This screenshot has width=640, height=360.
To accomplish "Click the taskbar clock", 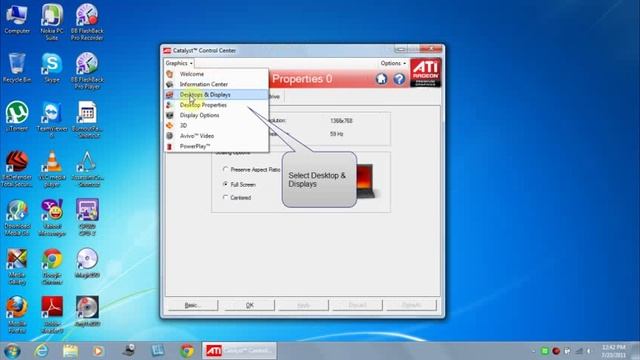I will pyautogui.click(x=613, y=351).
